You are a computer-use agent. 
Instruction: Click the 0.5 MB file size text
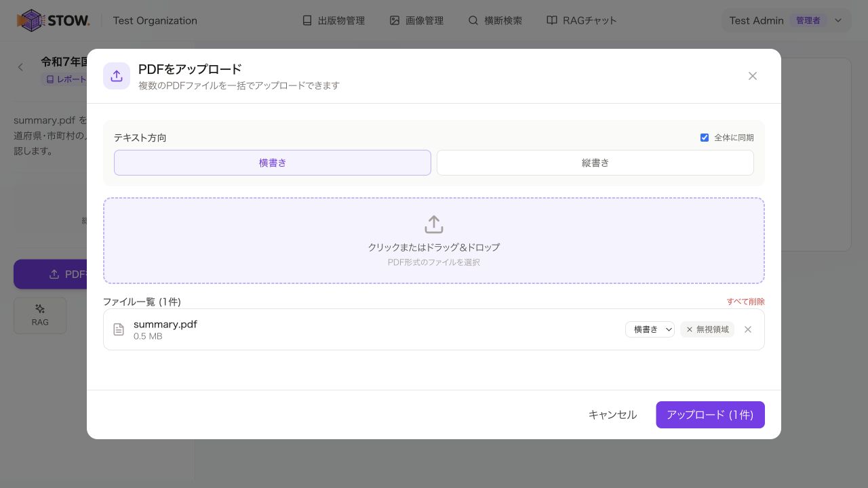[x=148, y=336]
